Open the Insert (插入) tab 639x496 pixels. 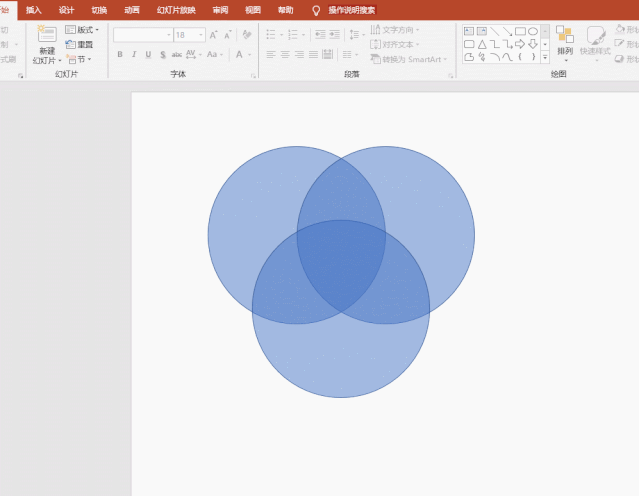click(34, 9)
